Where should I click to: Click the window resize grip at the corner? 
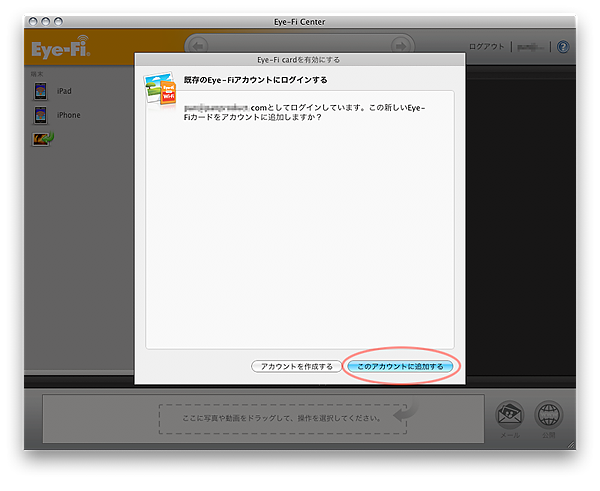(571, 445)
